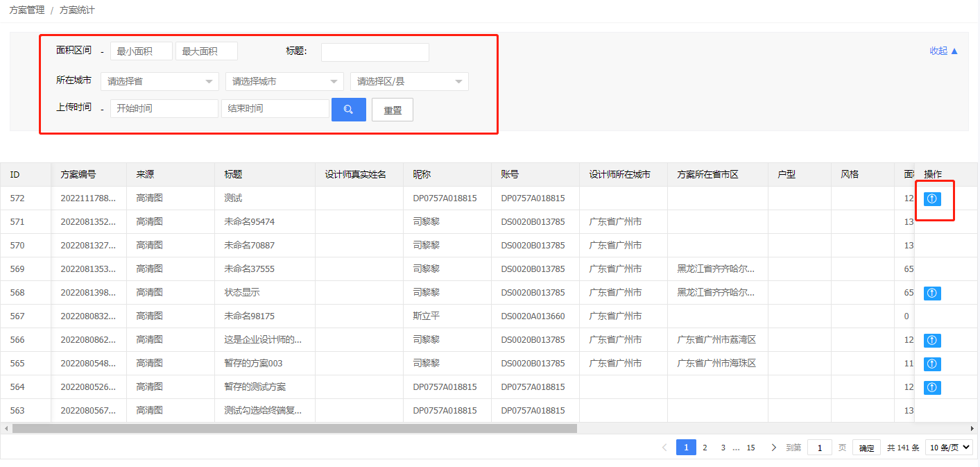Change page size from 10条/页 dropdown
This screenshot has height=467, width=980.
[x=949, y=448]
